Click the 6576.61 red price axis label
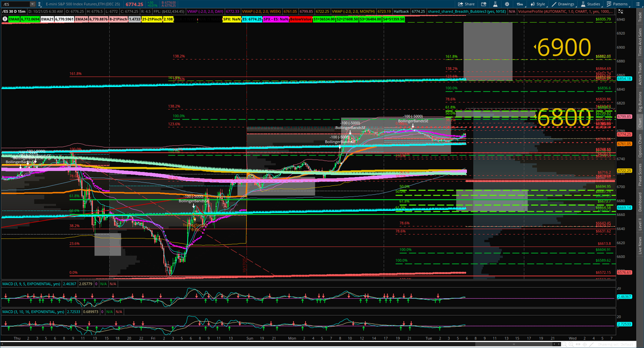Image resolution: width=644 pixels, height=348 pixels. pos(624,272)
